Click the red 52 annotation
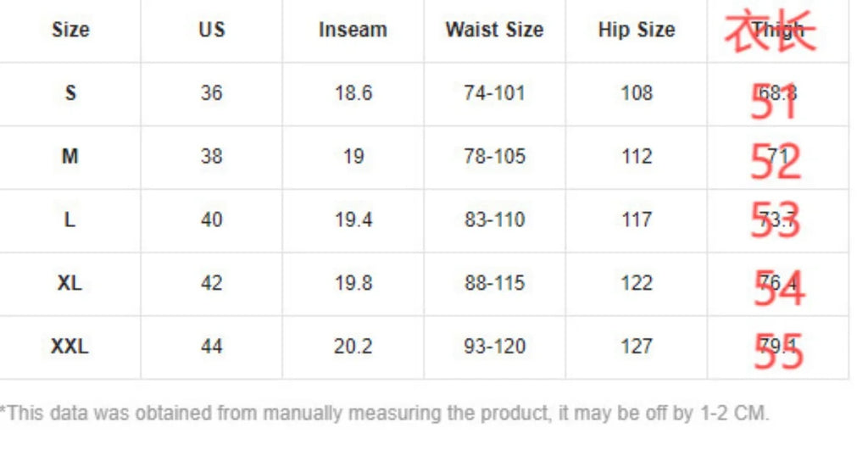Viewport: 868px width, 450px height. [776, 160]
